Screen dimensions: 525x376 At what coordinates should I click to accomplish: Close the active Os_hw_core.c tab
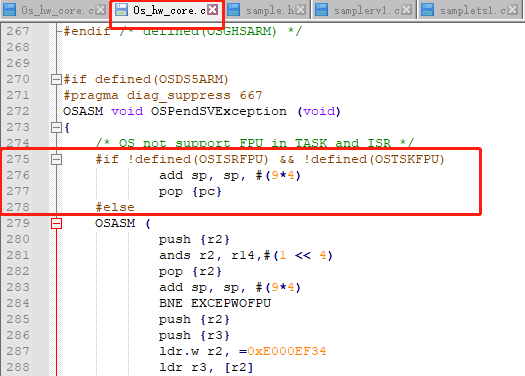tap(212, 10)
